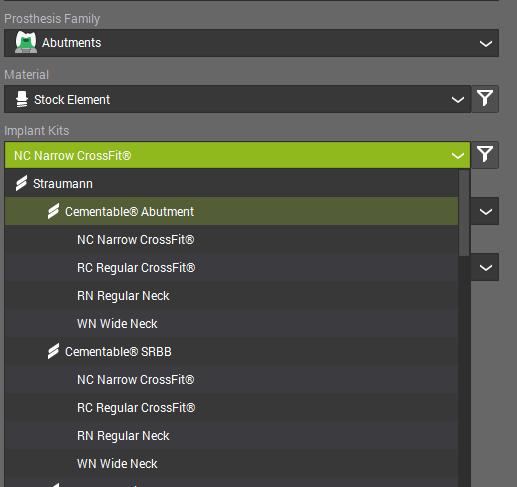The image size is (517, 487).
Task: Select the Cementable SRBB group entry
Action: [x=232, y=352]
